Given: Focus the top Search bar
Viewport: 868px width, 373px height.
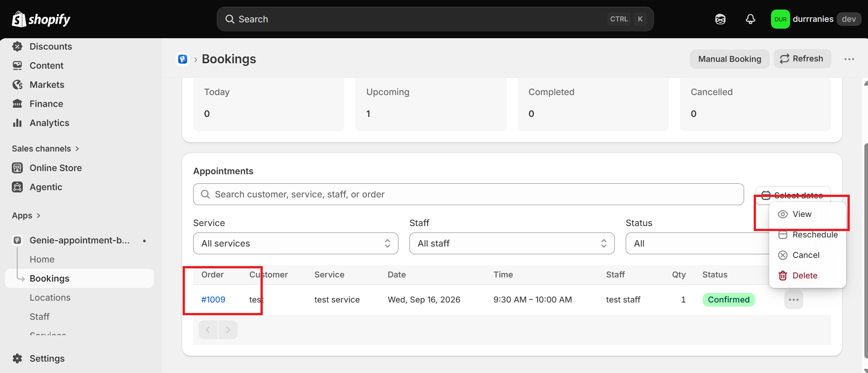Looking at the screenshot, I should pyautogui.click(x=435, y=19).
